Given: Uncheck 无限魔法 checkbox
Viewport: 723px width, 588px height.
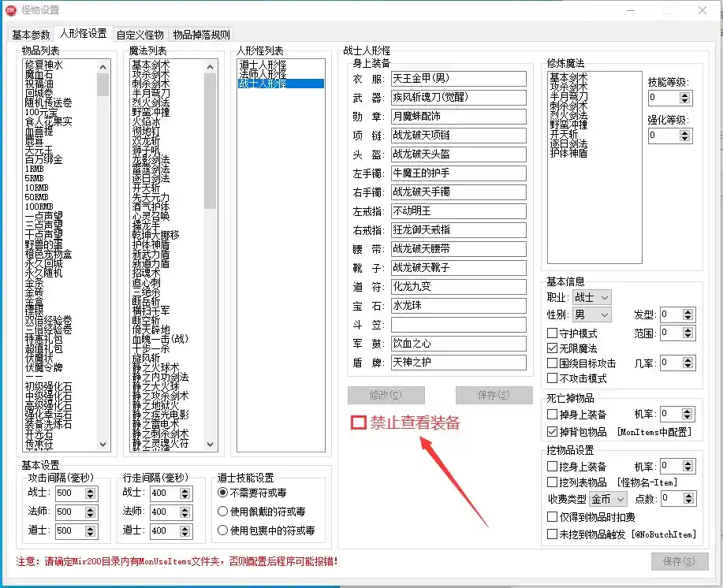Looking at the screenshot, I should pos(552,348).
